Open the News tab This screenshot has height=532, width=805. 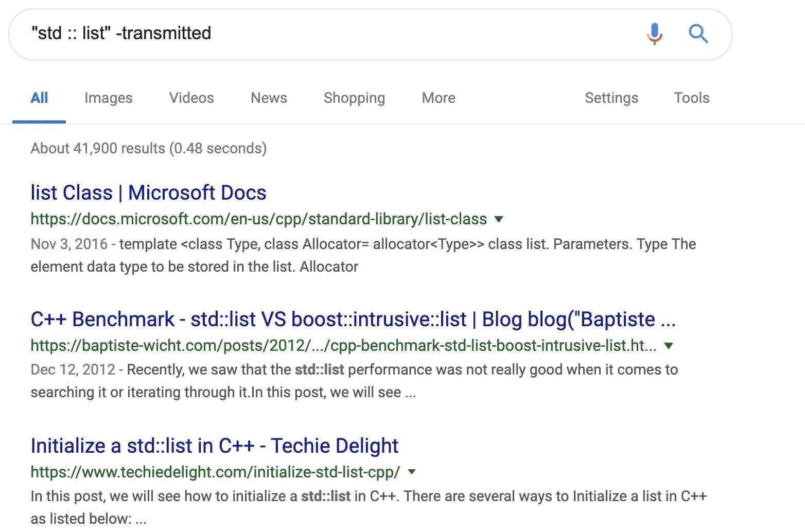pyautogui.click(x=269, y=98)
